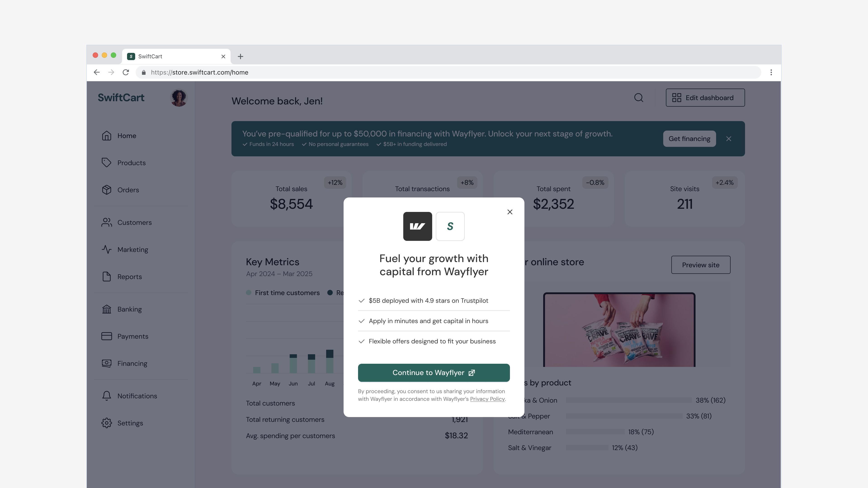Click the Customers people icon
This screenshot has height=488, width=868.
coord(106,222)
